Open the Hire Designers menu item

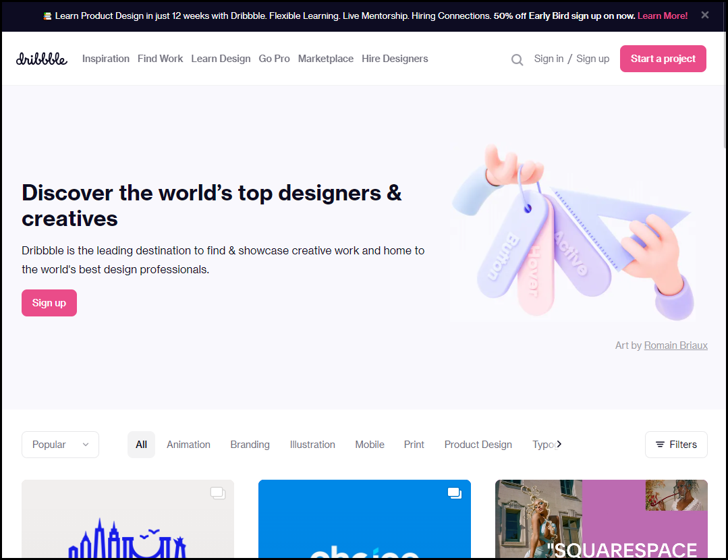[x=395, y=59]
